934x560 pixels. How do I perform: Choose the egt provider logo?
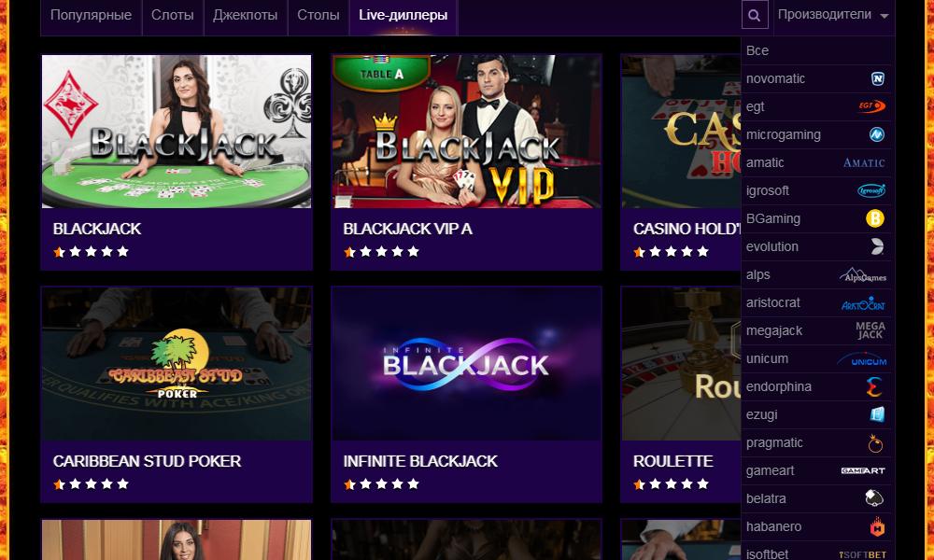pyautogui.click(x=872, y=106)
